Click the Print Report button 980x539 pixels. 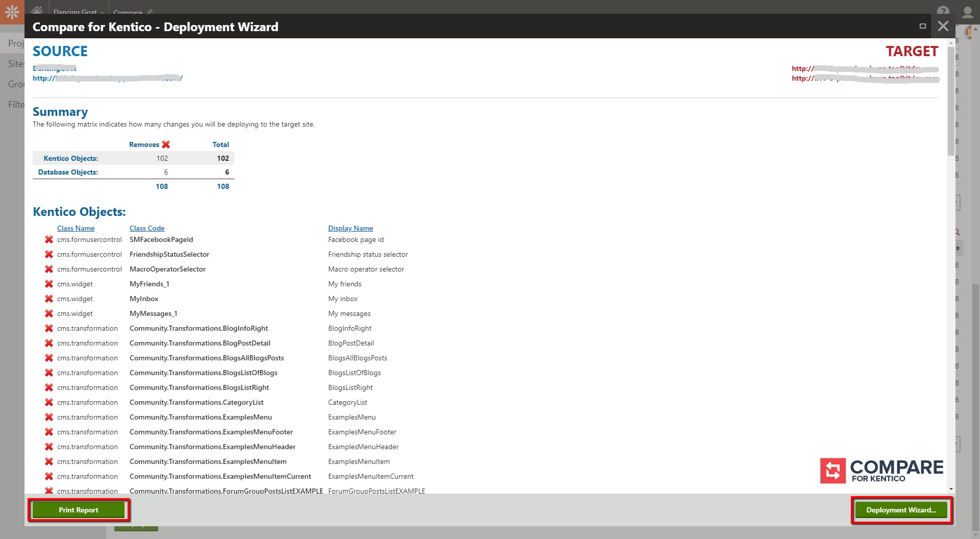point(78,510)
